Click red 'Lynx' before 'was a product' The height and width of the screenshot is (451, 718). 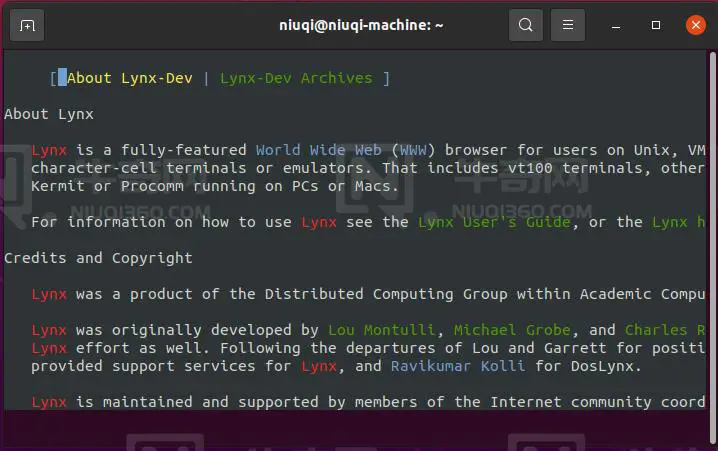pos(49,294)
